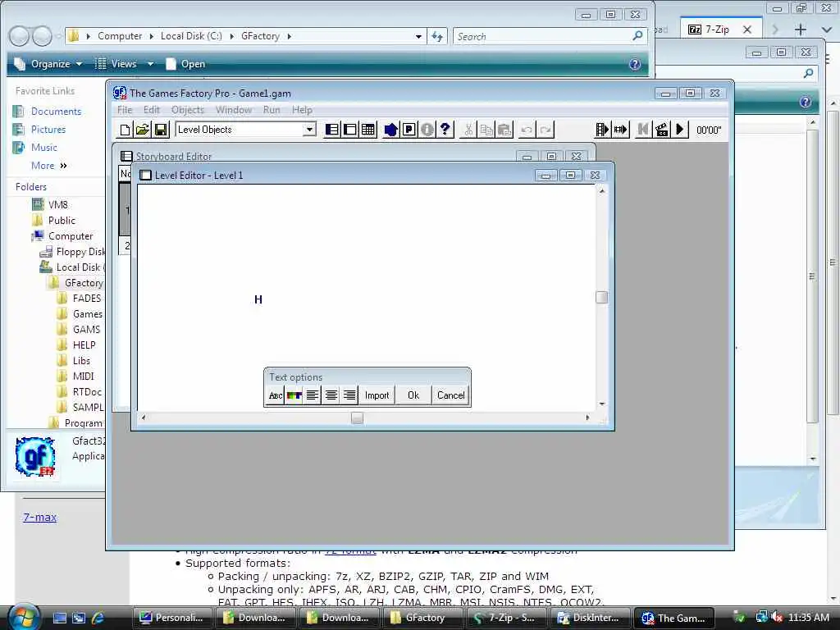This screenshot has width=840, height=630.
Task: Click the help question mark icon
Action: [445, 130]
